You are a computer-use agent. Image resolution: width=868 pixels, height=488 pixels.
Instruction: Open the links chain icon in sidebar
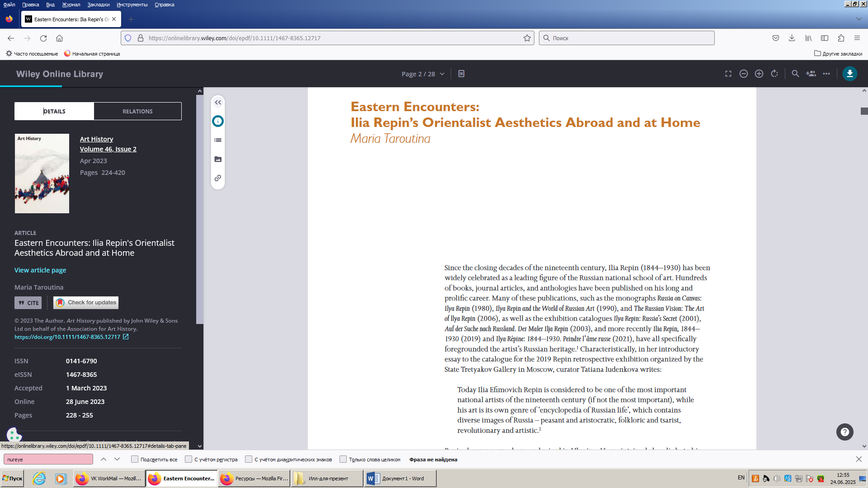(x=218, y=178)
